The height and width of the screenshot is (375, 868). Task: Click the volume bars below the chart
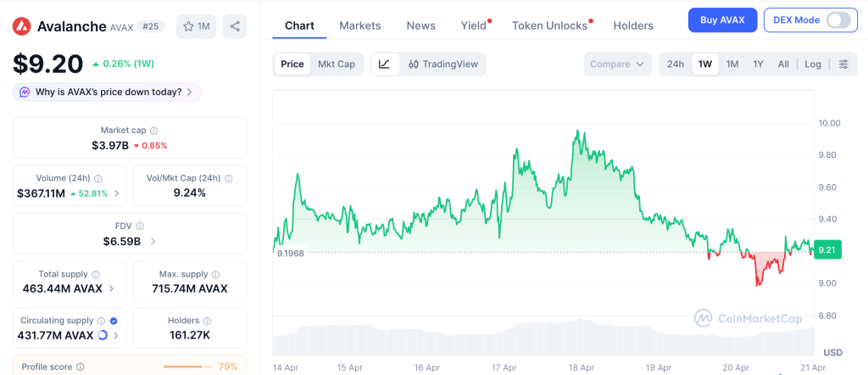[x=543, y=338]
